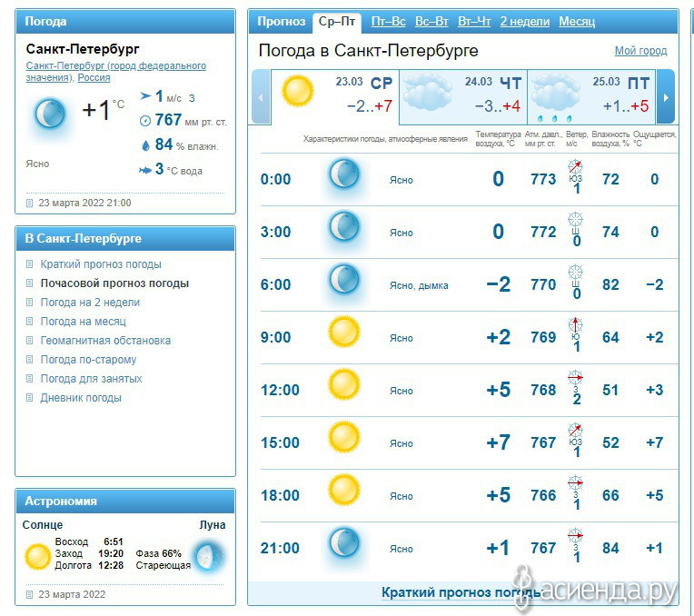Click the sun icon in the 12:00 row
Image resolution: width=694 pixels, height=616 pixels.
pos(344,385)
